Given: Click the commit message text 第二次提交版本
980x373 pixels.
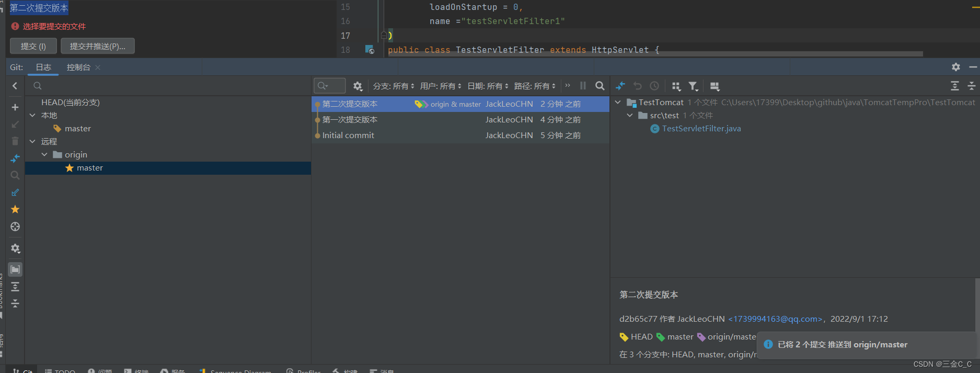Looking at the screenshot, I should tap(39, 8).
